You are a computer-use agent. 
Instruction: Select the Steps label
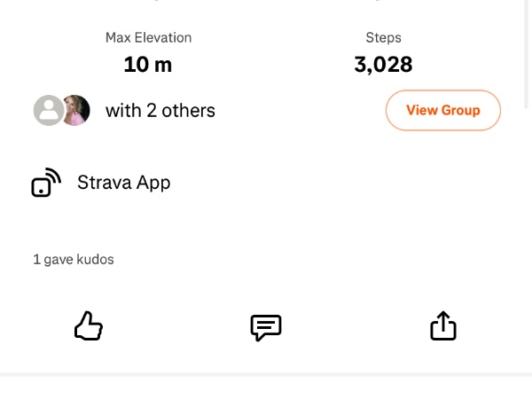pos(383,37)
